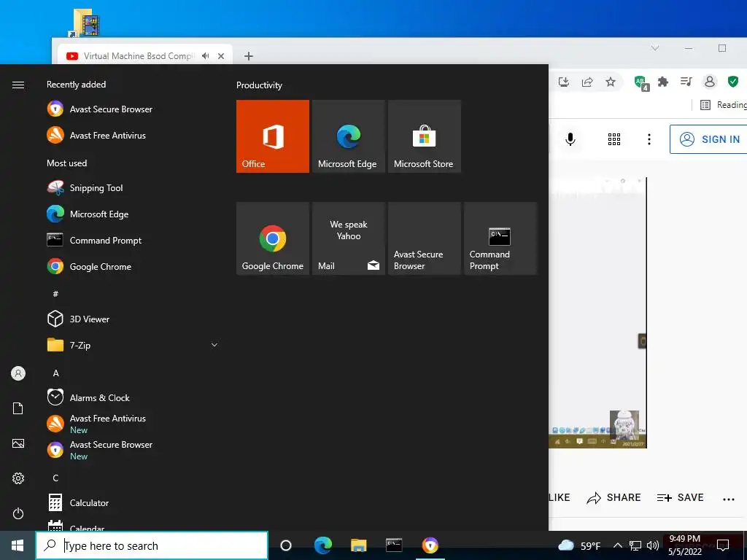The width and height of the screenshot is (747, 560).
Task: Mute audio on the YouTube tab
Action: pyautogui.click(x=205, y=55)
